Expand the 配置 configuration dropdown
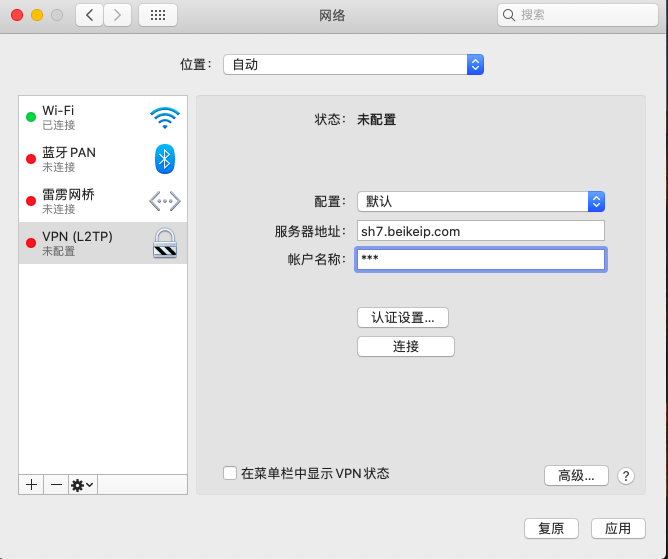The image size is (668, 559). [x=480, y=201]
